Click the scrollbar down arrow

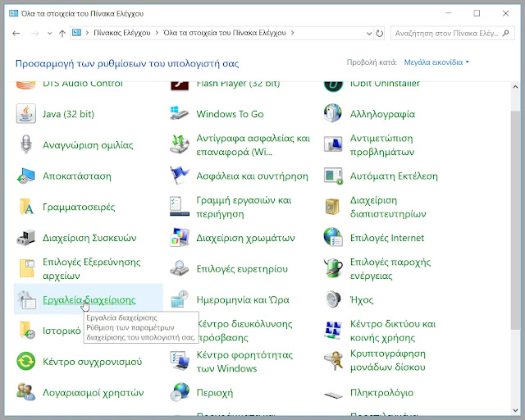click(516, 410)
